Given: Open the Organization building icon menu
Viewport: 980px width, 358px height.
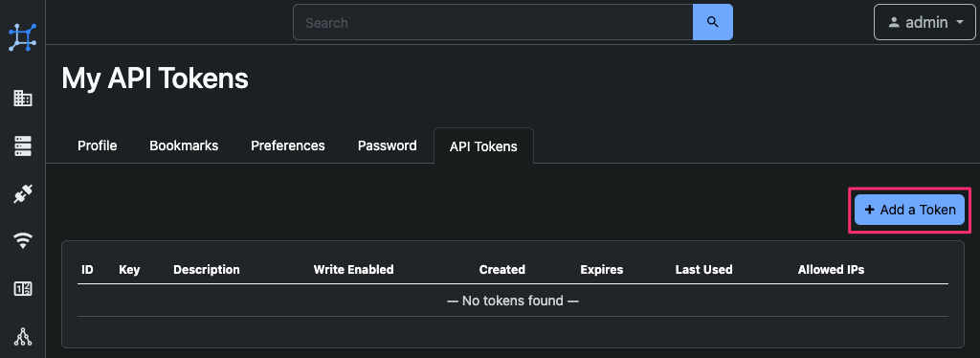Looking at the screenshot, I should [x=23, y=98].
